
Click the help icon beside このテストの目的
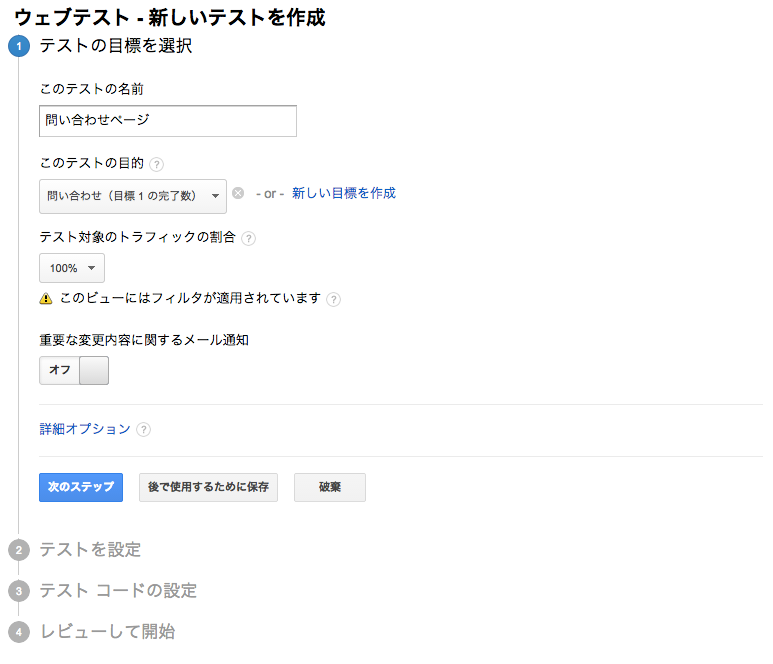pos(157,164)
